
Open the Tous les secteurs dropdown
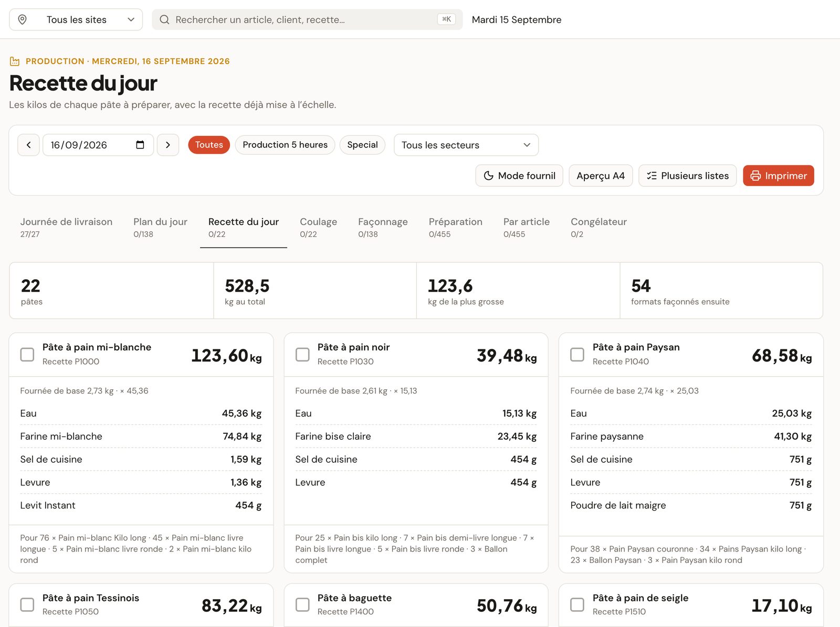point(466,145)
